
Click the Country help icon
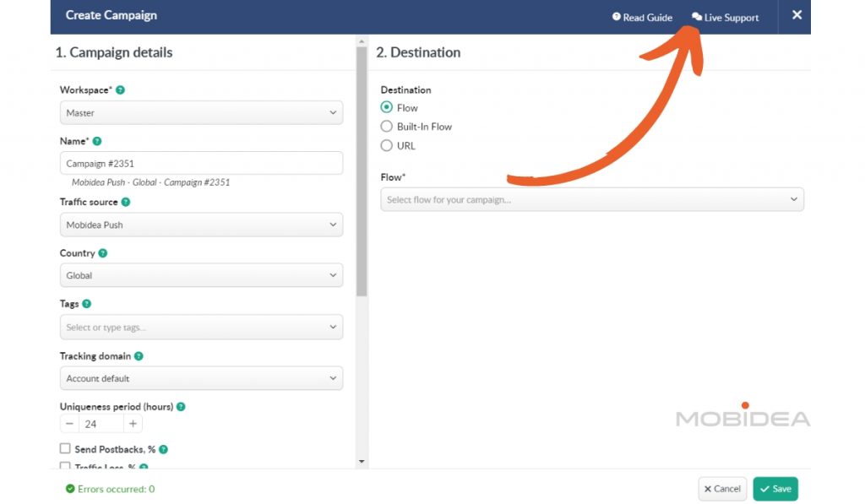click(x=102, y=253)
